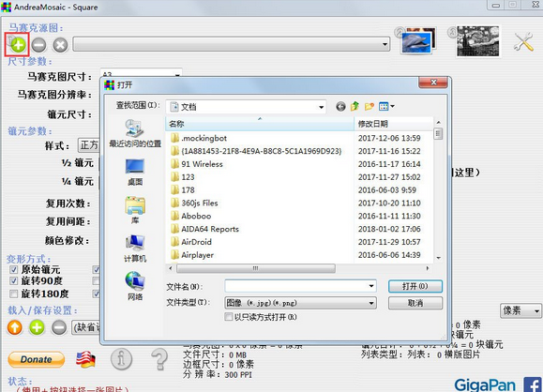Expand the file name history dropdown arrow
543x392 pixels.
tap(371, 286)
